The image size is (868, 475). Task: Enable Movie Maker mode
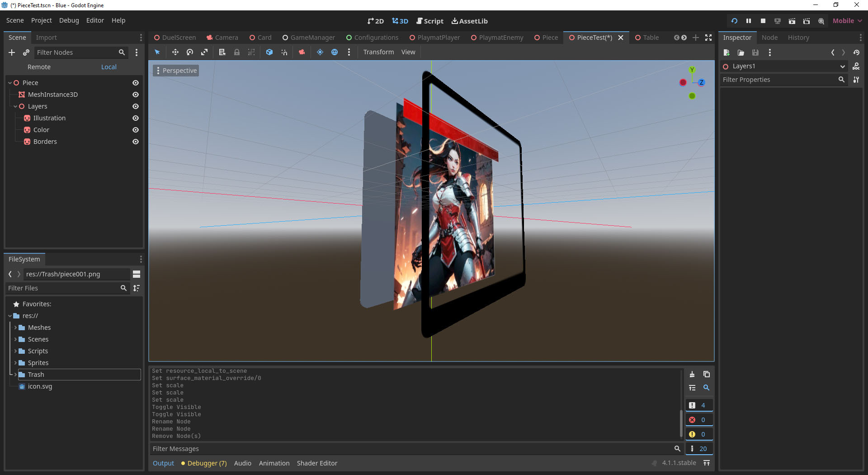pos(821,21)
